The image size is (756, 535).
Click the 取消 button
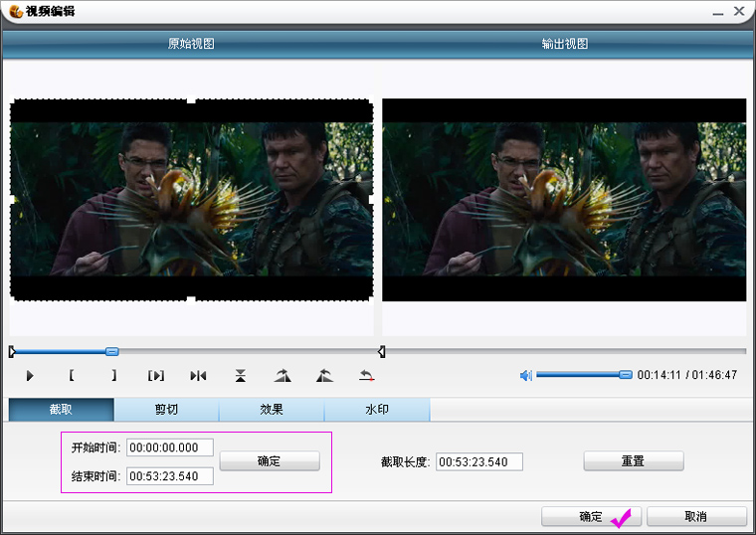pos(696,517)
